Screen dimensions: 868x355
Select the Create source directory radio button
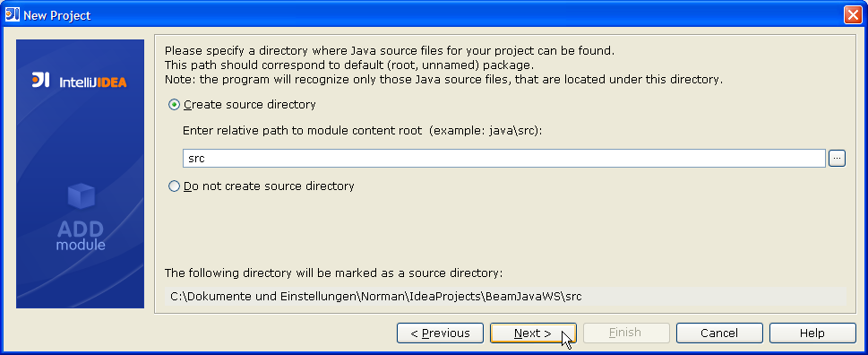[174, 105]
